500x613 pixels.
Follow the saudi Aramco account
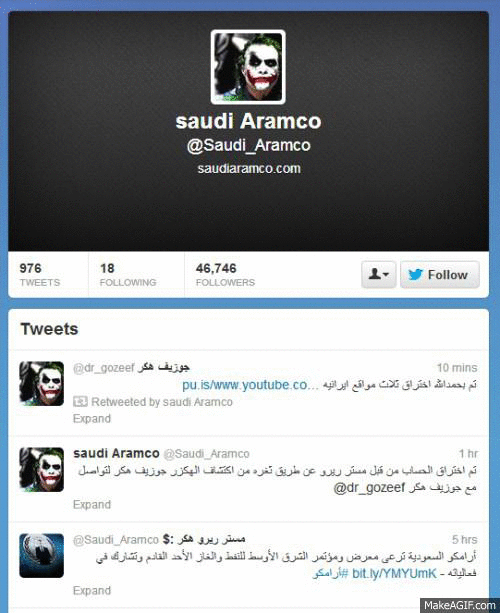[x=440, y=274]
